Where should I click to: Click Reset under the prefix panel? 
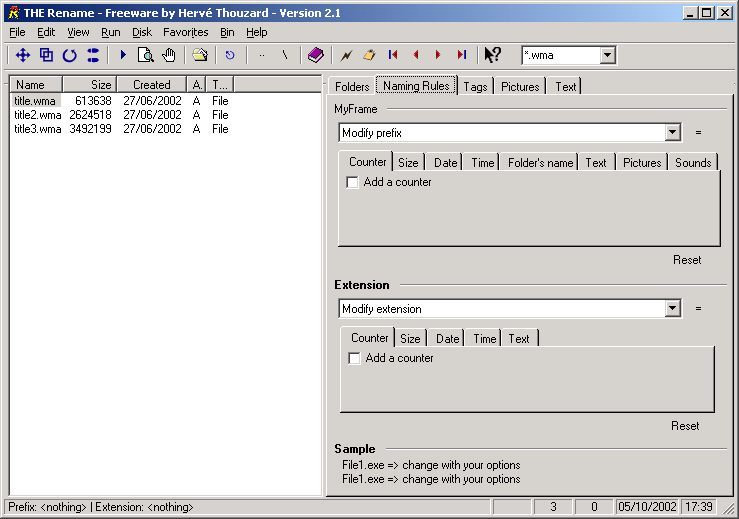(687, 260)
